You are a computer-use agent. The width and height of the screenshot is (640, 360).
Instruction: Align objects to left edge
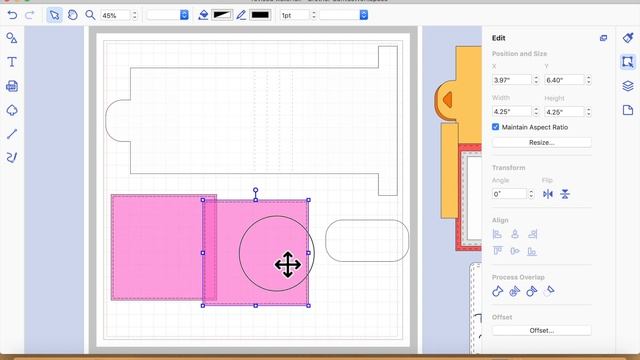tap(497, 234)
